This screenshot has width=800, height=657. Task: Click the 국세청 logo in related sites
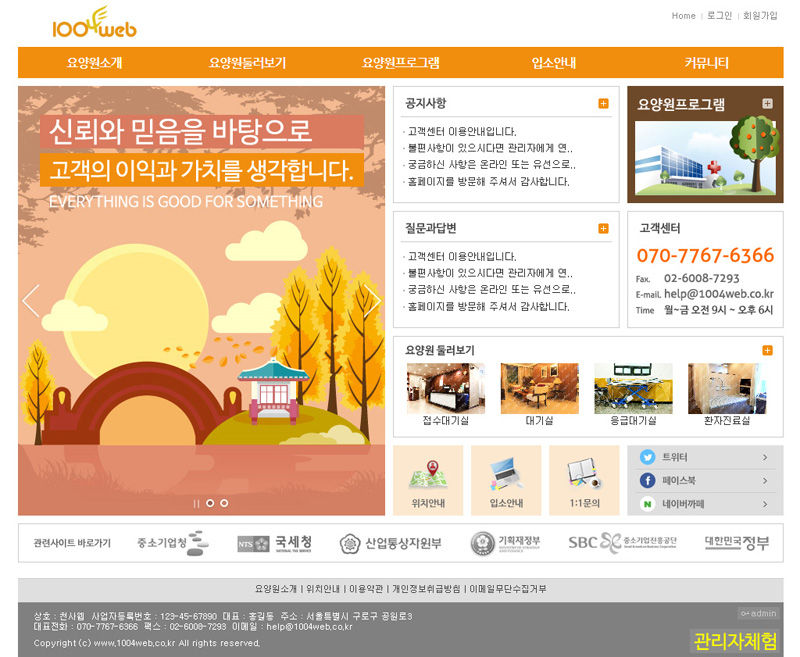click(267, 543)
